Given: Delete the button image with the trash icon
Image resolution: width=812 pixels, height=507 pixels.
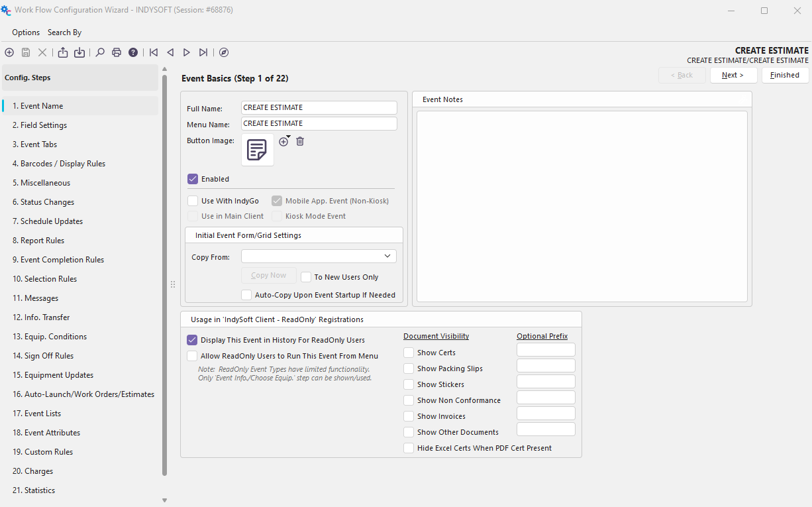Looking at the screenshot, I should coord(300,141).
